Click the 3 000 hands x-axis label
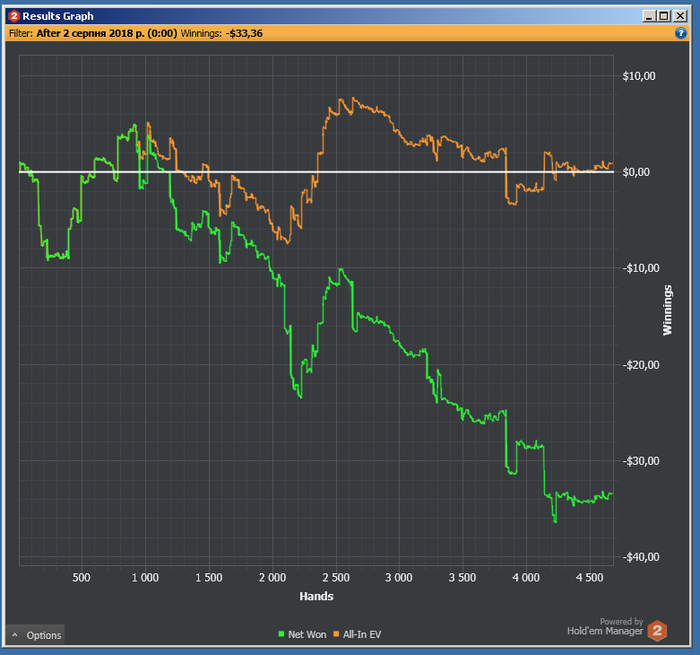Viewport: 700px width, 655px height. [399, 578]
